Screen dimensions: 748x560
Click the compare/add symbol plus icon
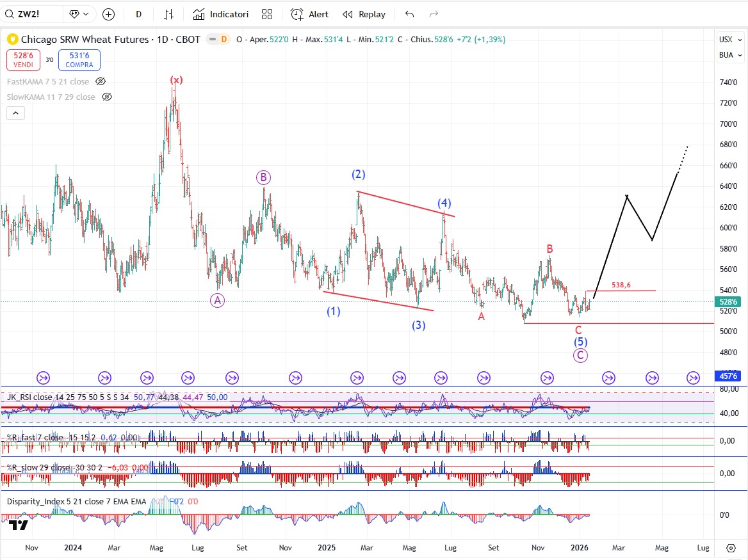pyautogui.click(x=108, y=14)
